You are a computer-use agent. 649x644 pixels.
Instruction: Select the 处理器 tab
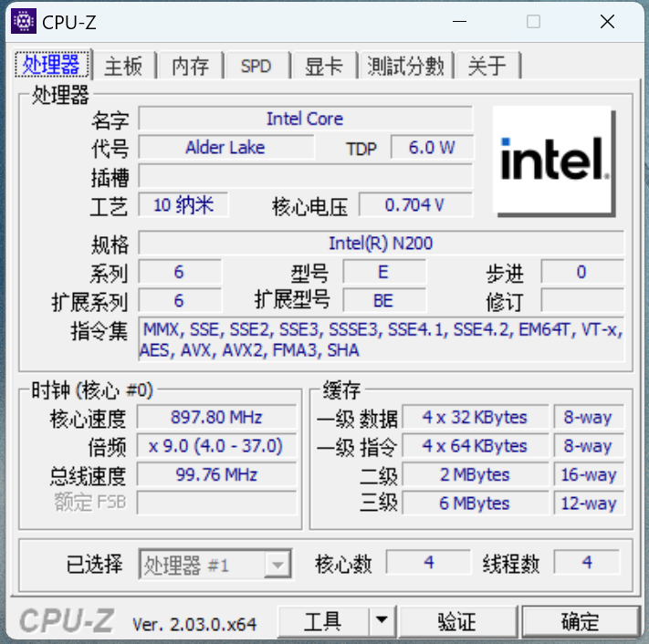(x=51, y=64)
